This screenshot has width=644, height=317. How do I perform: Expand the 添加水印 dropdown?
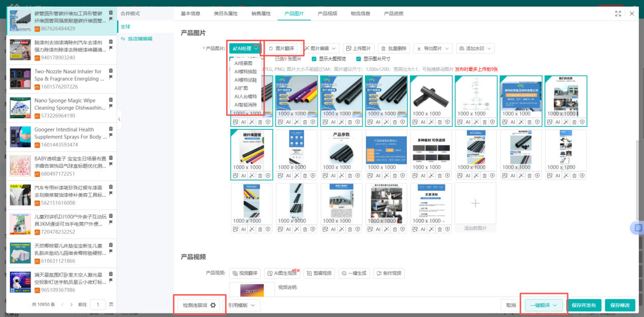(x=475, y=48)
